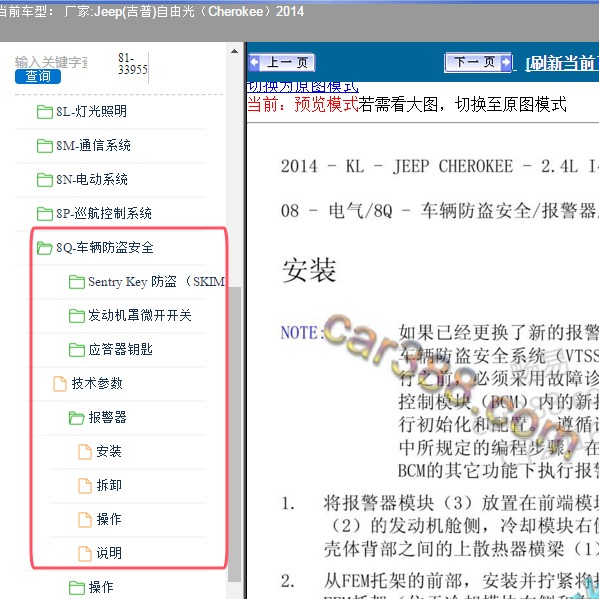Open the 8P-巡航控制系统 folder icon
The image size is (599, 599).
45,214
